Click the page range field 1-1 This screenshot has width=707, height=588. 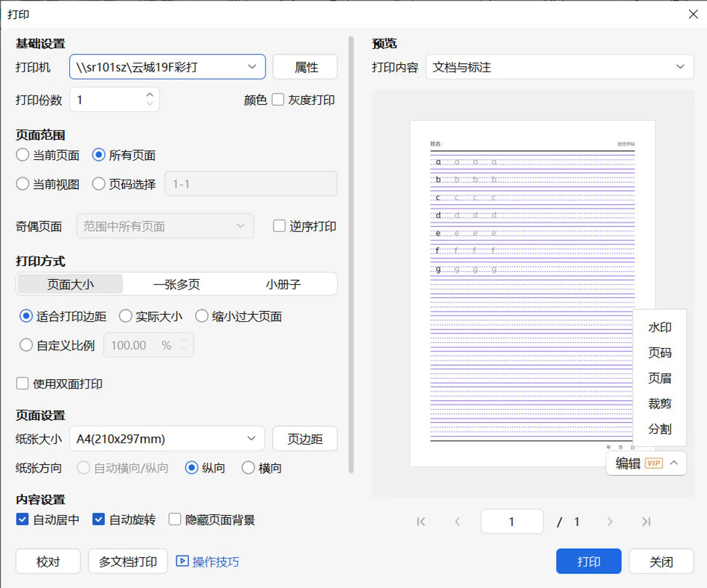(x=251, y=184)
